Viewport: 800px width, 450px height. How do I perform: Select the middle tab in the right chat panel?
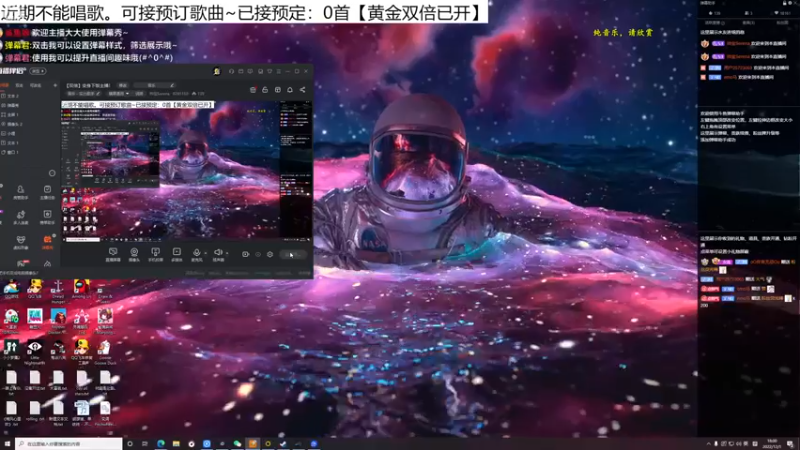pyautogui.click(x=748, y=23)
